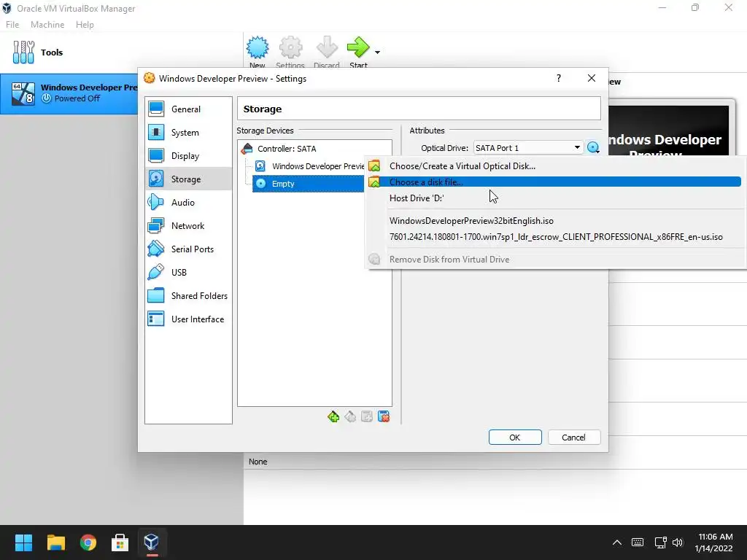Screen dimensions: 747x560
Task: Open the Serial Ports settings category
Action: coord(188,249)
